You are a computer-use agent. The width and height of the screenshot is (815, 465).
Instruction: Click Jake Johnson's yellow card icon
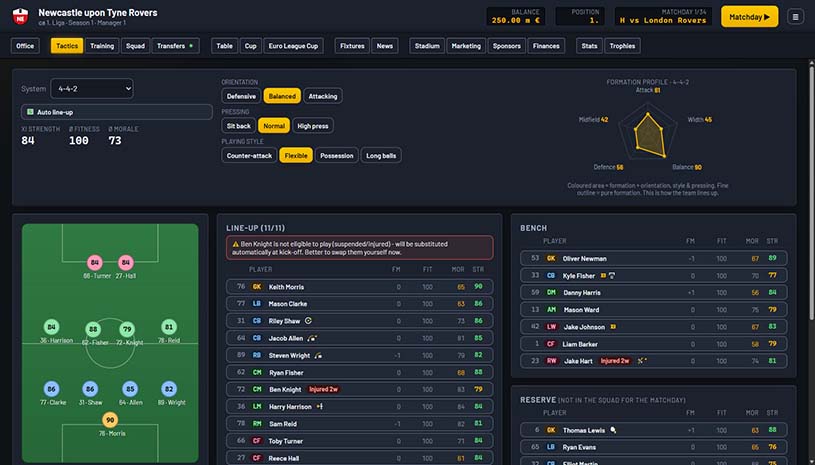click(x=613, y=327)
